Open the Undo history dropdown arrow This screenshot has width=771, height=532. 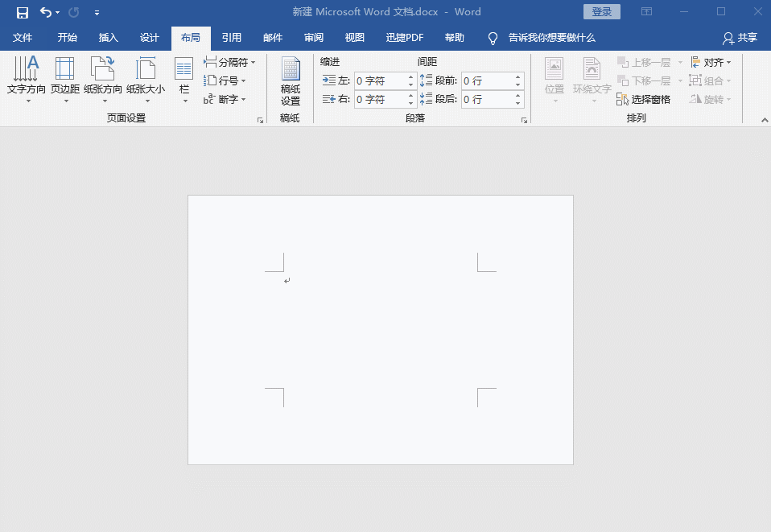(57, 13)
